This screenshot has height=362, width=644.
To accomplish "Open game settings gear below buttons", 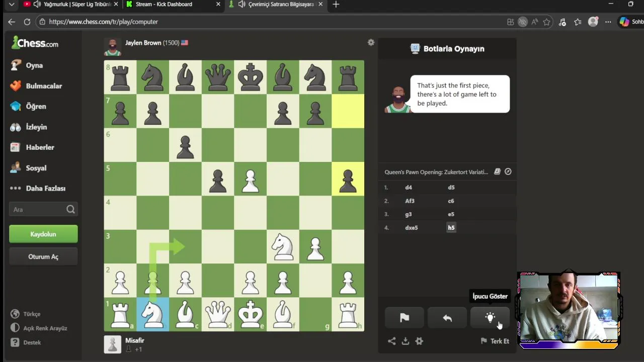I will point(419,341).
